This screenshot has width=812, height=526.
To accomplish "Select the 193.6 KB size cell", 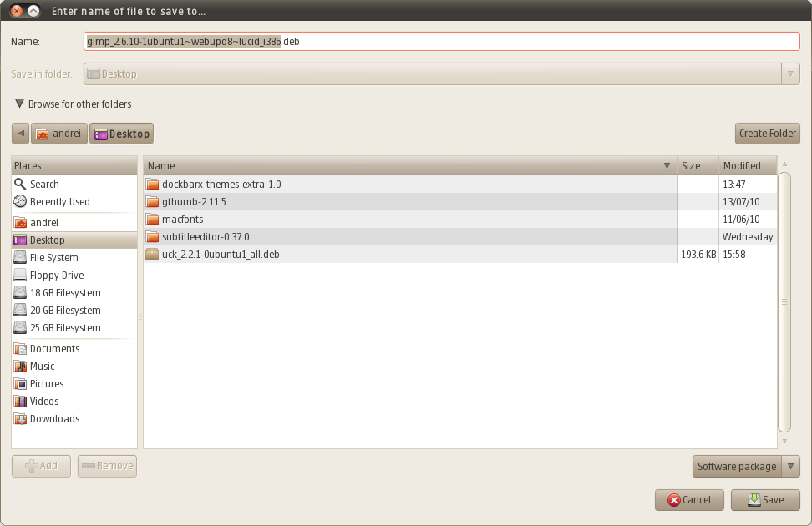I will click(x=698, y=254).
